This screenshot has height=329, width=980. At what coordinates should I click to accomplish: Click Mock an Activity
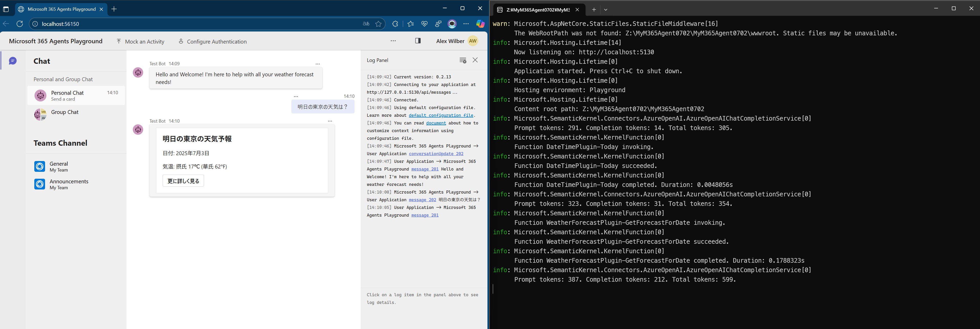pos(140,41)
